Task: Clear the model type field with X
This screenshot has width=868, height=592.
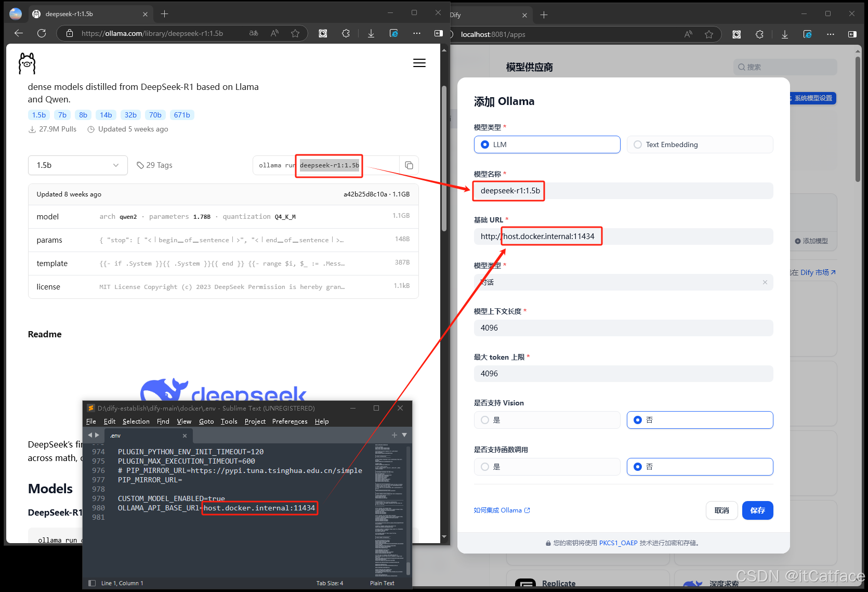Action: click(x=765, y=282)
